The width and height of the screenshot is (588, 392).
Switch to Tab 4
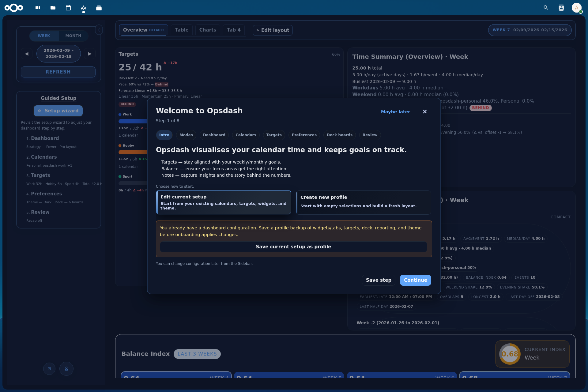pyautogui.click(x=234, y=30)
